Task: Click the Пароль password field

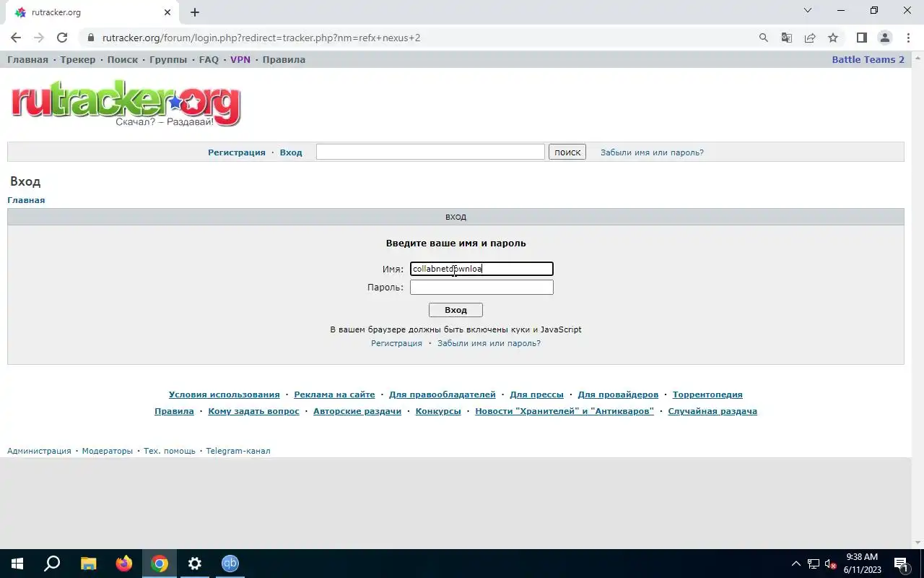Action: pyautogui.click(x=481, y=287)
